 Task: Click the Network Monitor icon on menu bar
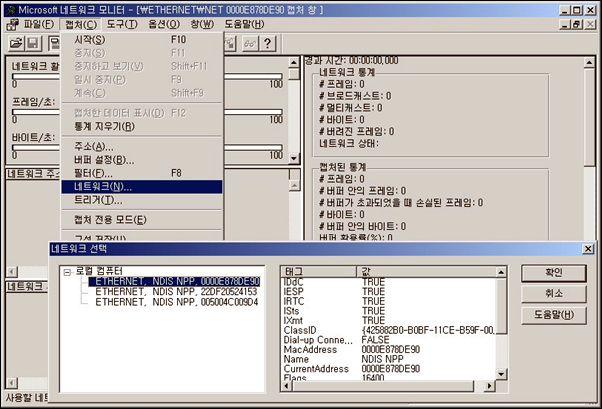pyautogui.click(x=13, y=25)
